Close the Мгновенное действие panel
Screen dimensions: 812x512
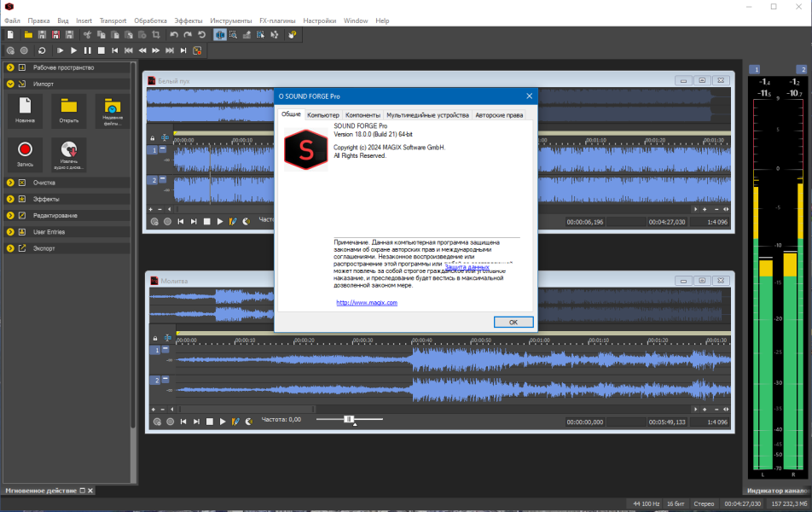click(90, 490)
